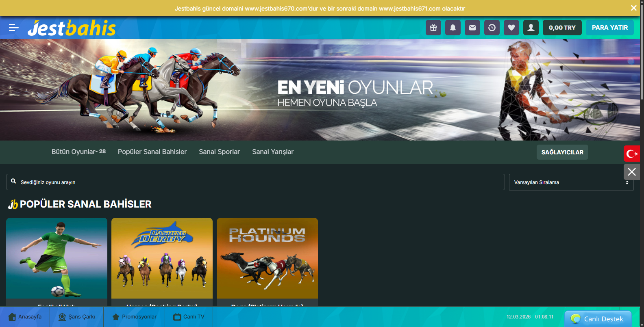Open Şans Çarkı in bottom bar

[x=77, y=317]
